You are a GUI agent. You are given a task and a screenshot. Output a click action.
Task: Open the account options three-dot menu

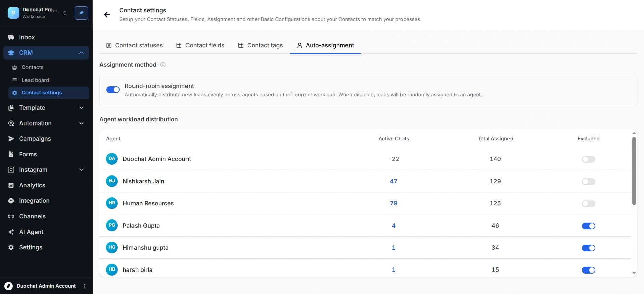coord(84,286)
